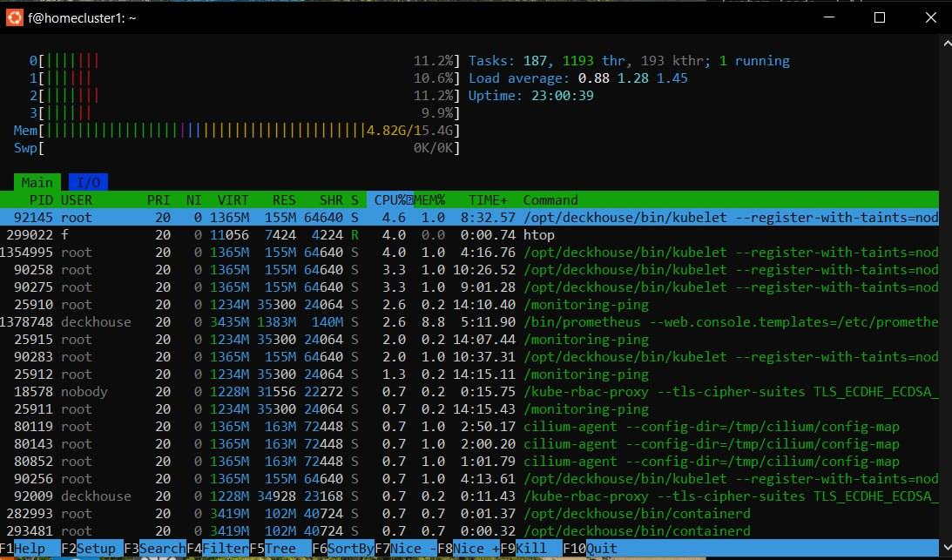Viewport: 952px width, 560px height.
Task: Select cilium-agent process PID 80119
Action: click(x=469, y=427)
